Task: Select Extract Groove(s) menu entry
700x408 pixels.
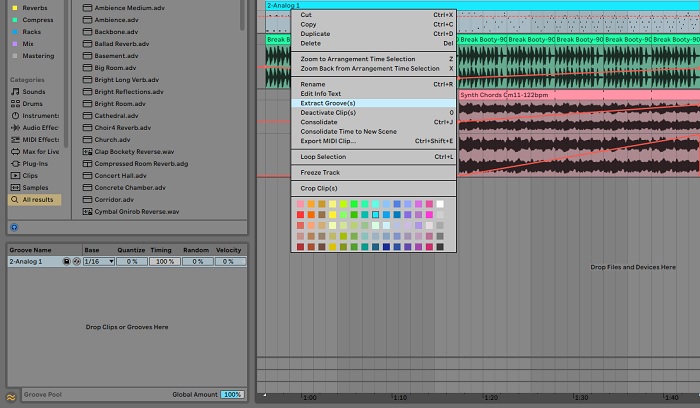Action: click(373, 103)
